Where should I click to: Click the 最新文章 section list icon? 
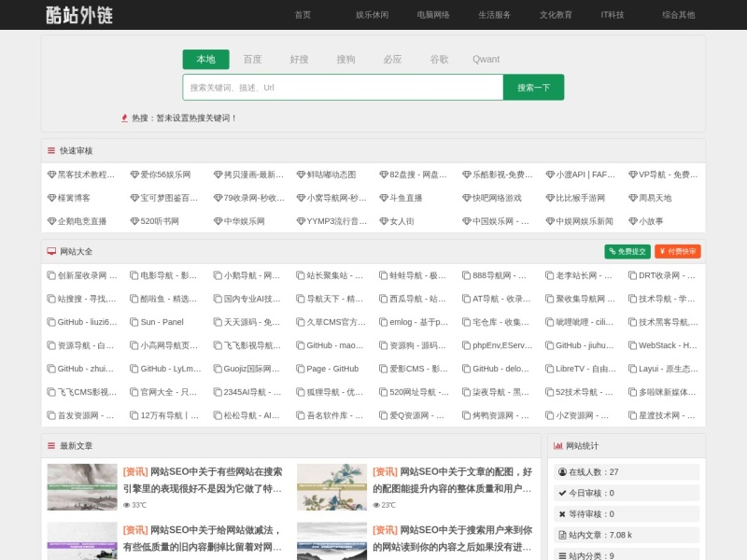(51, 446)
